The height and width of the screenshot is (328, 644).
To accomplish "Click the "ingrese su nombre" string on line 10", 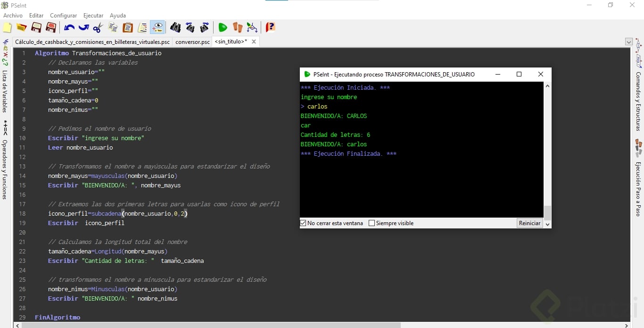I will click(113, 138).
